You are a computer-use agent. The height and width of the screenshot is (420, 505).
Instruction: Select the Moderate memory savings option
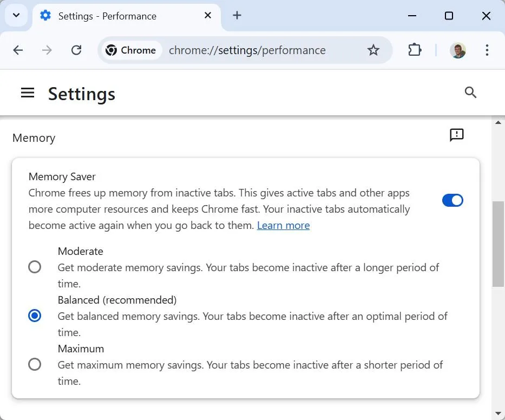coord(35,267)
